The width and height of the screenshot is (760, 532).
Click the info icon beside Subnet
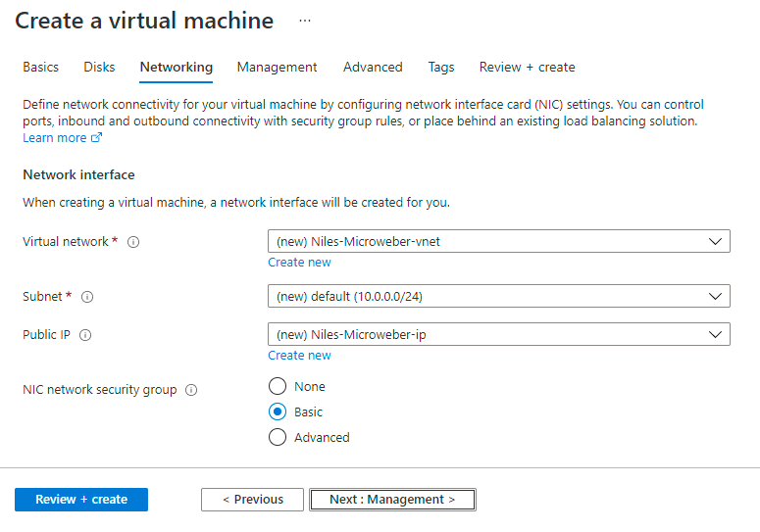tap(87, 297)
